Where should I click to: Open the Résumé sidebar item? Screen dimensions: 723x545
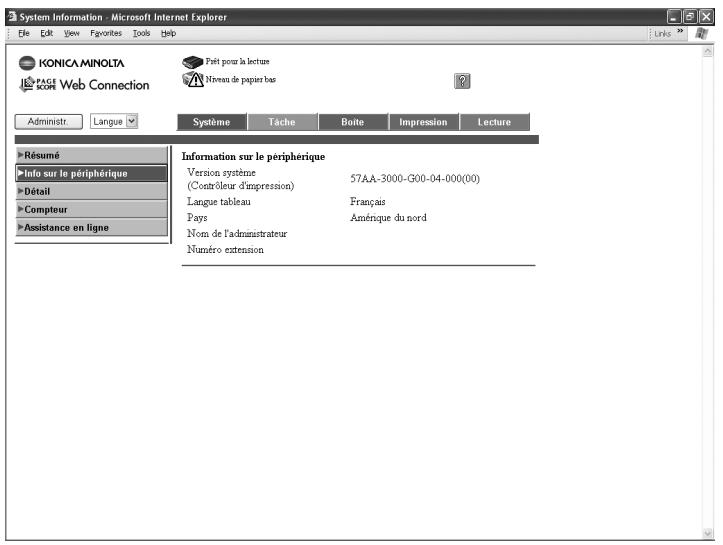coord(92,155)
